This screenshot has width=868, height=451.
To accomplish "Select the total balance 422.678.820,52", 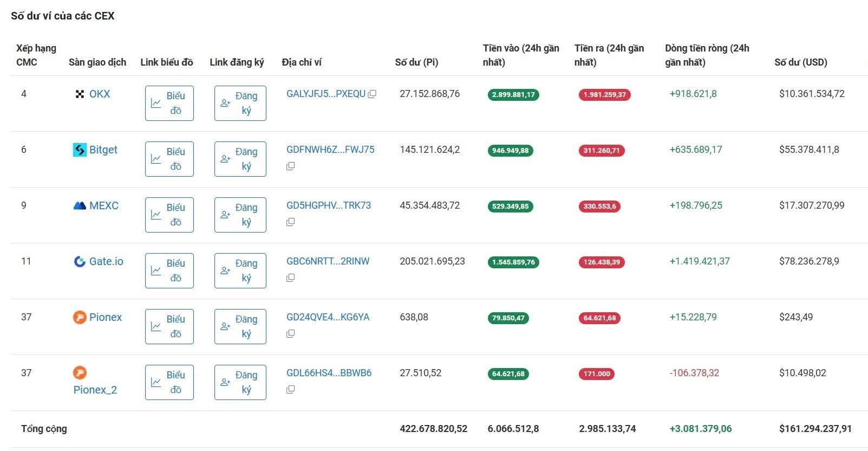I will (433, 429).
